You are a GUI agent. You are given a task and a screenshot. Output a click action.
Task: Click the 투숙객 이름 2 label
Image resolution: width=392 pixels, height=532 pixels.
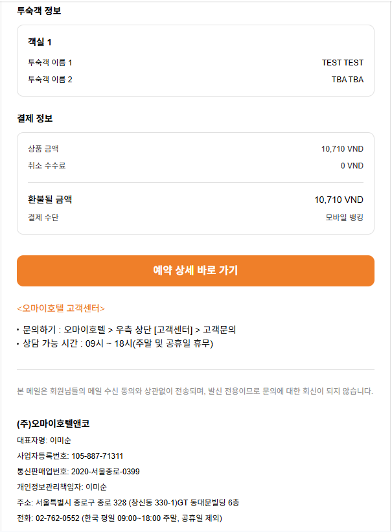[50, 80]
